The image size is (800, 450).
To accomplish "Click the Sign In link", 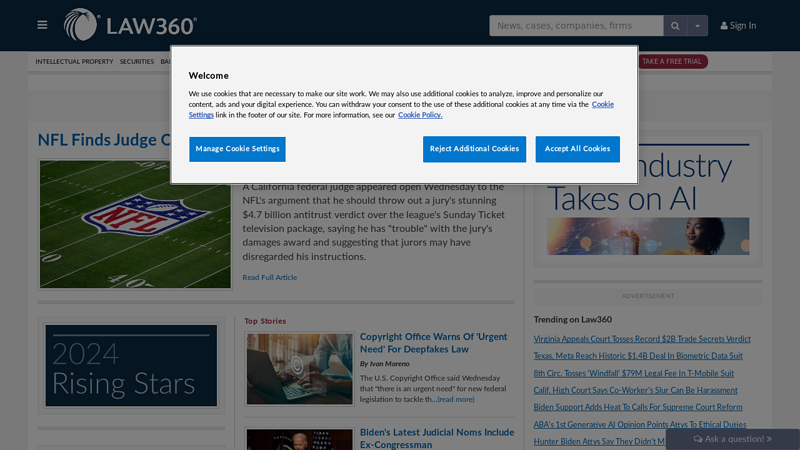I will (738, 26).
